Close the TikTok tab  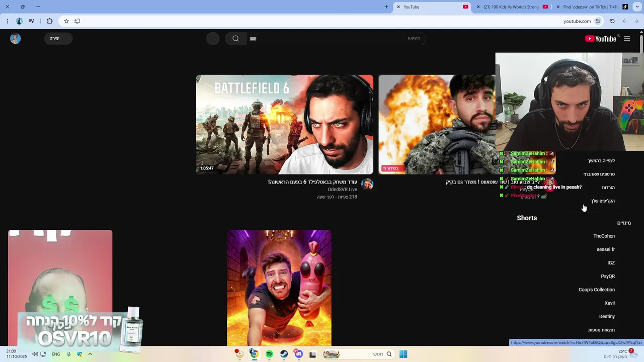(x=557, y=7)
